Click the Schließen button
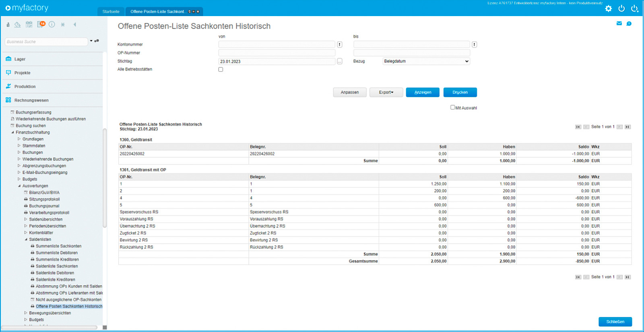This screenshot has width=644, height=332. [615, 322]
